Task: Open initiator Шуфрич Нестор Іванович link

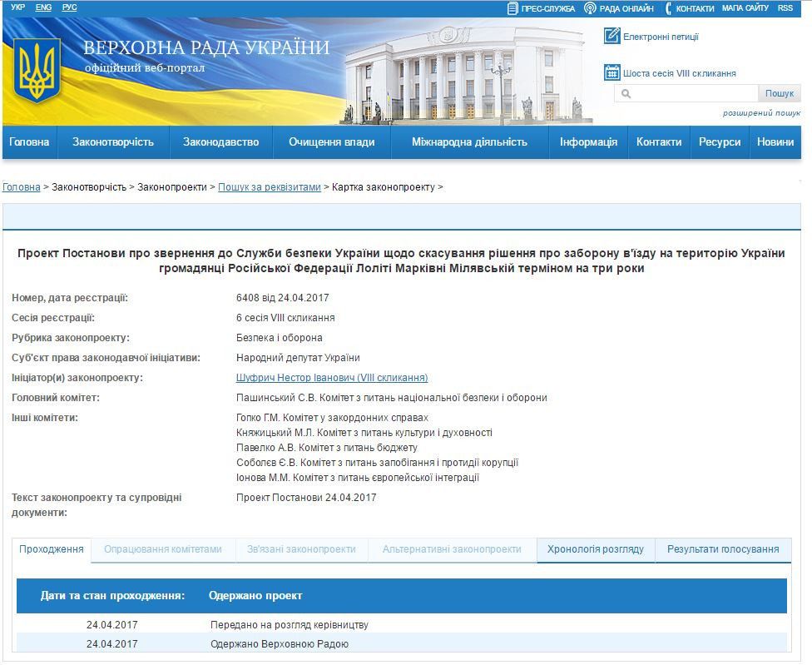Action: (x=332, y=378)
